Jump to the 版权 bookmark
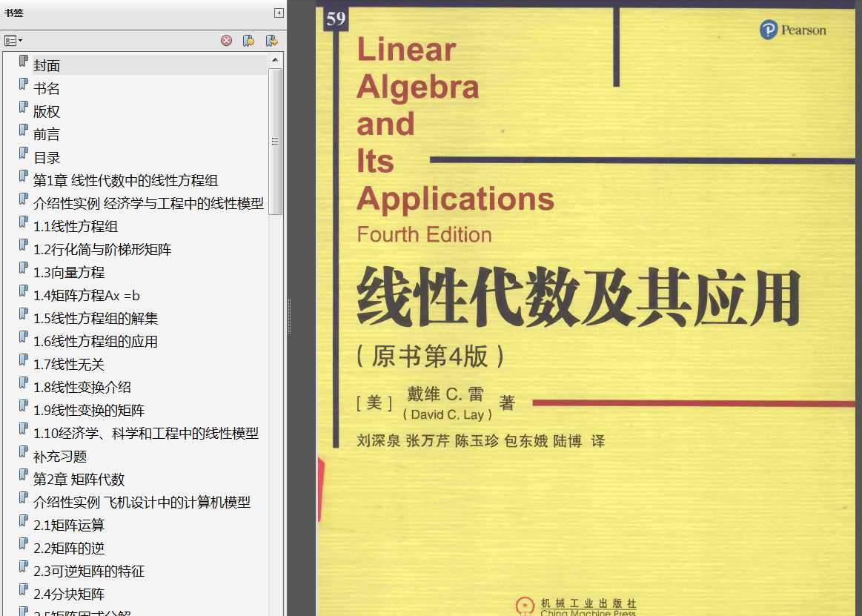862x616 pixels. [47, 112]
